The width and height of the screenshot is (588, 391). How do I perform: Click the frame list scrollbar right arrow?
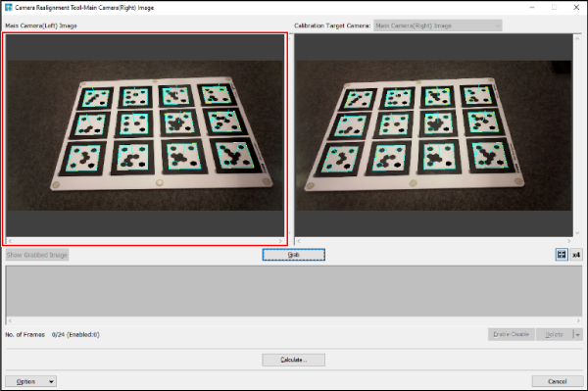point(578,320)
